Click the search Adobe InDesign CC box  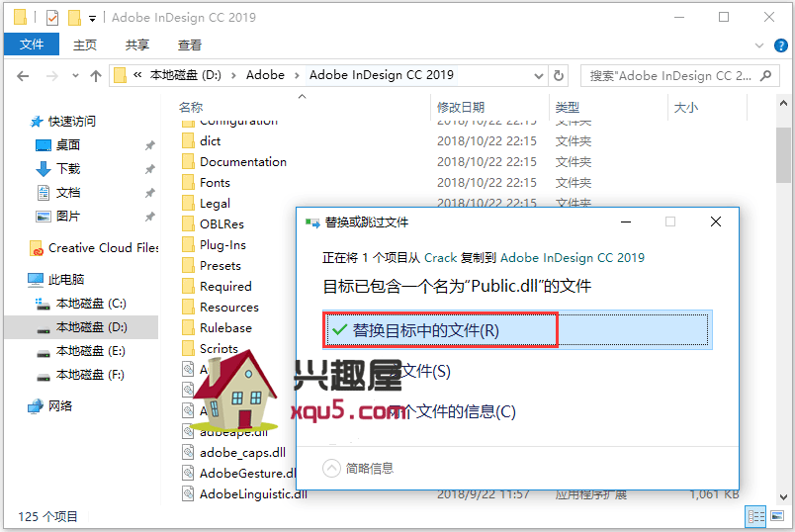click(x=679, y=75)
